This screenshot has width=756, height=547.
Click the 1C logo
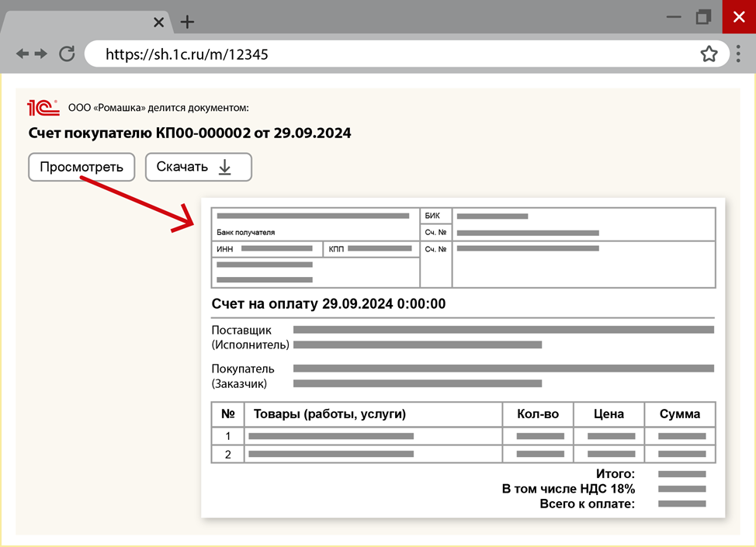[43, 108]
